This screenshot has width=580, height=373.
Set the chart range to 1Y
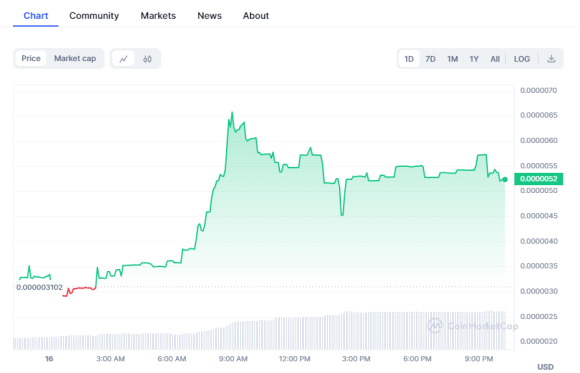pyautogui.click(x=474, y=59)
